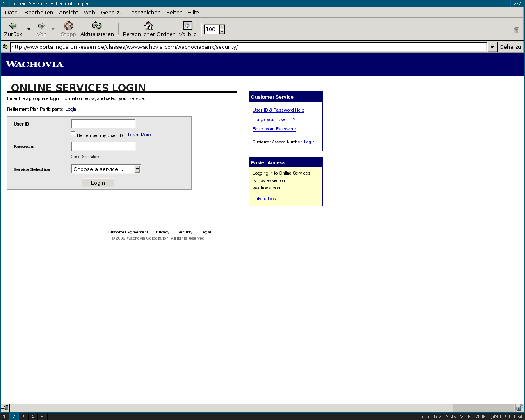Screen dimensions: 525x420
Task: Click Reset your Password link
Action: tap(274, 129)
